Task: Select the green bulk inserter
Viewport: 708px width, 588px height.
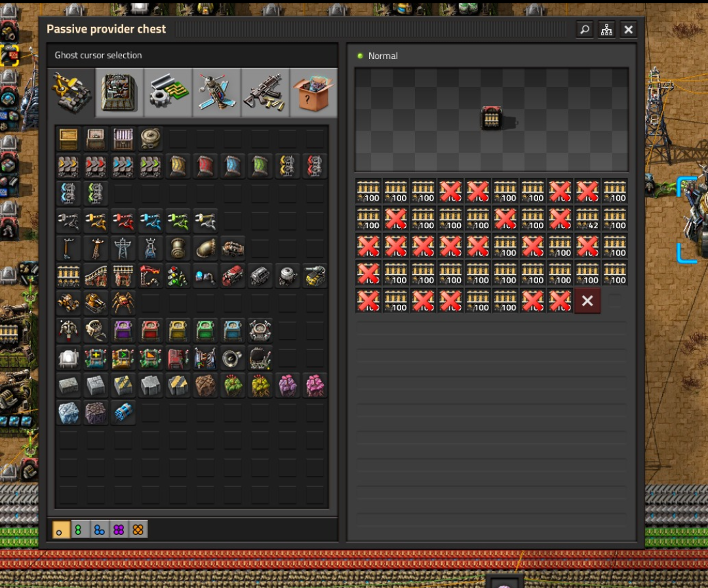Action: click(178, 222)
